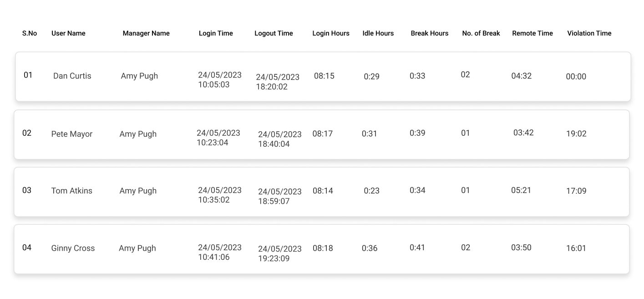Select the Ginny Cross user name
Viewport: 644px width, 299px height.
(x=73, y=248)
